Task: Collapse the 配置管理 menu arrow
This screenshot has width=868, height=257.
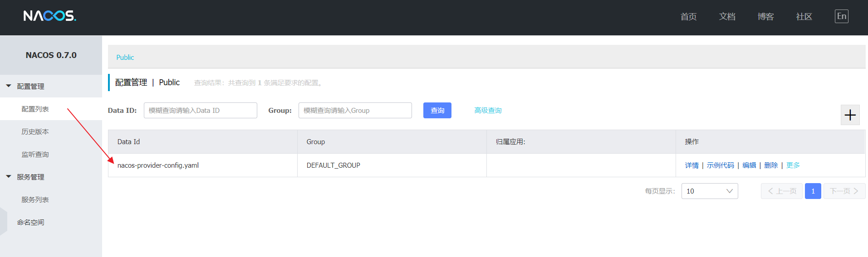Action: [x=9, y=86]
